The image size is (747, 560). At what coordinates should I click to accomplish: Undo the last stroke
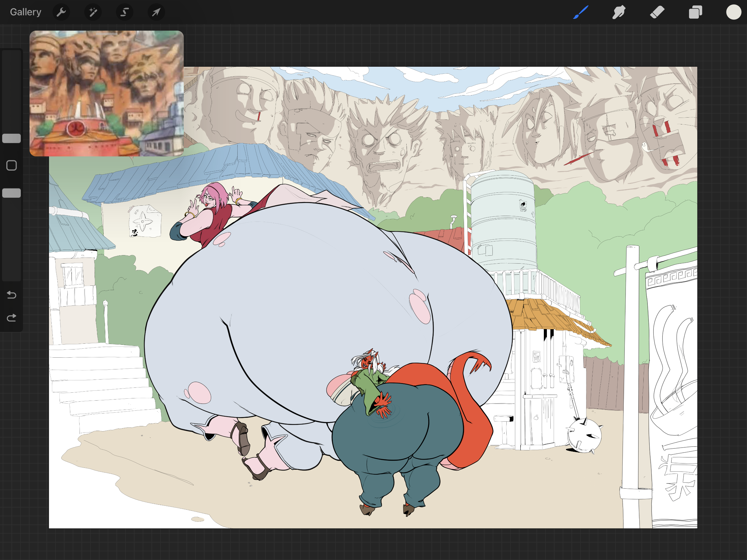11,295
